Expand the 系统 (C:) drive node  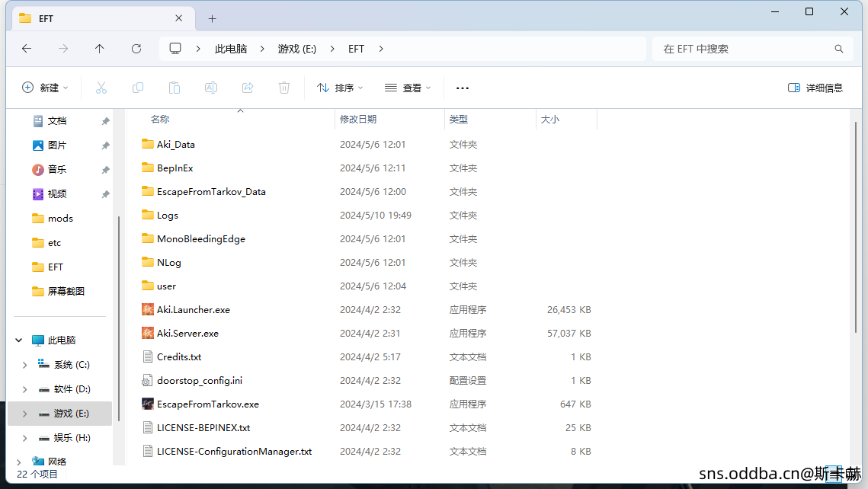[25, 365]
